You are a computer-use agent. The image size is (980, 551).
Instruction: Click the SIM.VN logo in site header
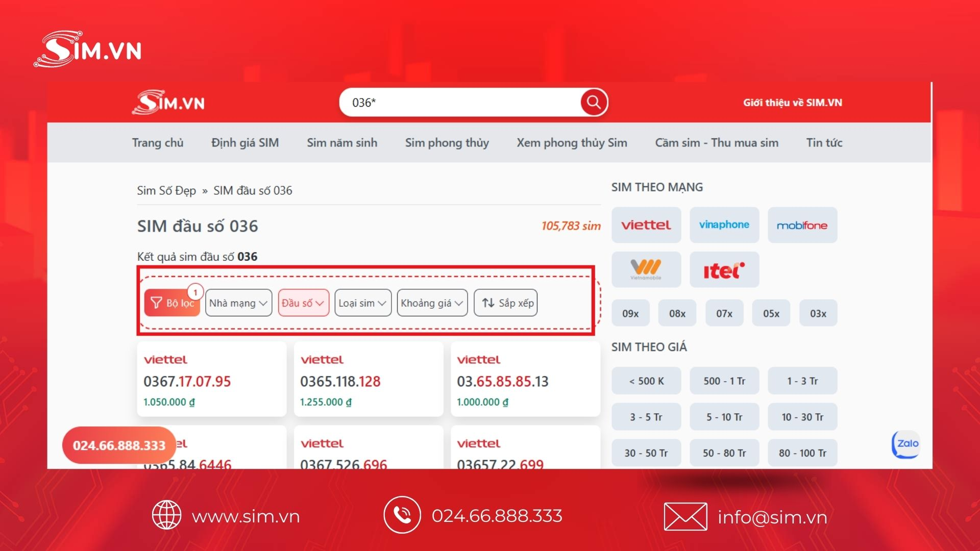pyautogui.click(x=168, y=102)
